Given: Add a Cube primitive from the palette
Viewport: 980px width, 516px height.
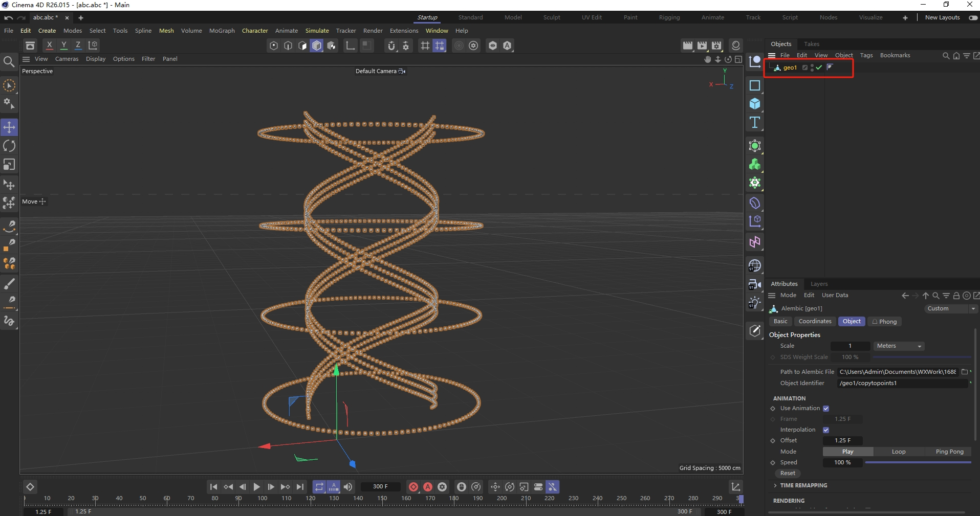Looking at the screenshot, I should pyautogui.click(x=755, y=104).
